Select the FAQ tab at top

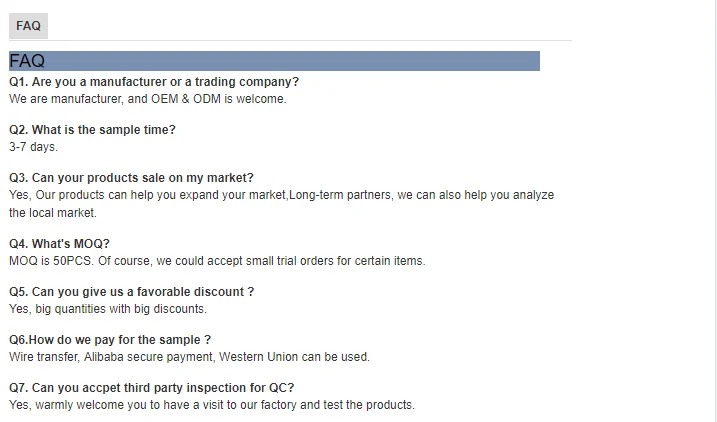pyautogui.click(x=28, y=26)
